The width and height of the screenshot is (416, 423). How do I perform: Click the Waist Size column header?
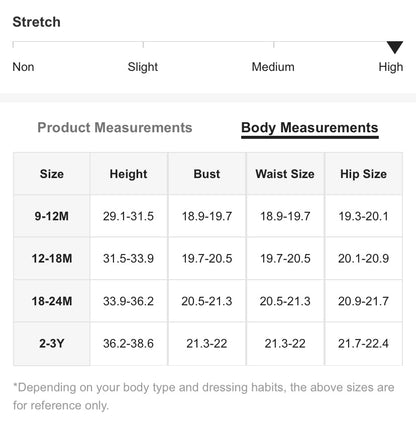click(x=285, y=174)
